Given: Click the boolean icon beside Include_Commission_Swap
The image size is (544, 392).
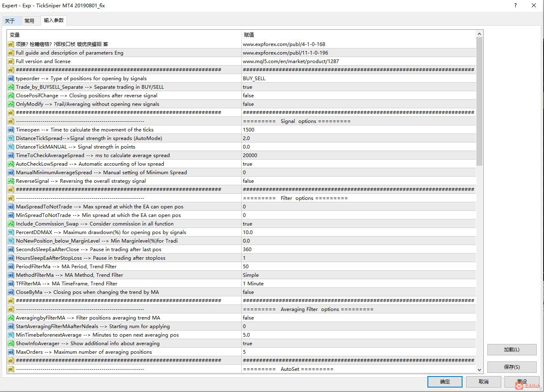Looking at the screenshot, I should [x=11, y=224].
